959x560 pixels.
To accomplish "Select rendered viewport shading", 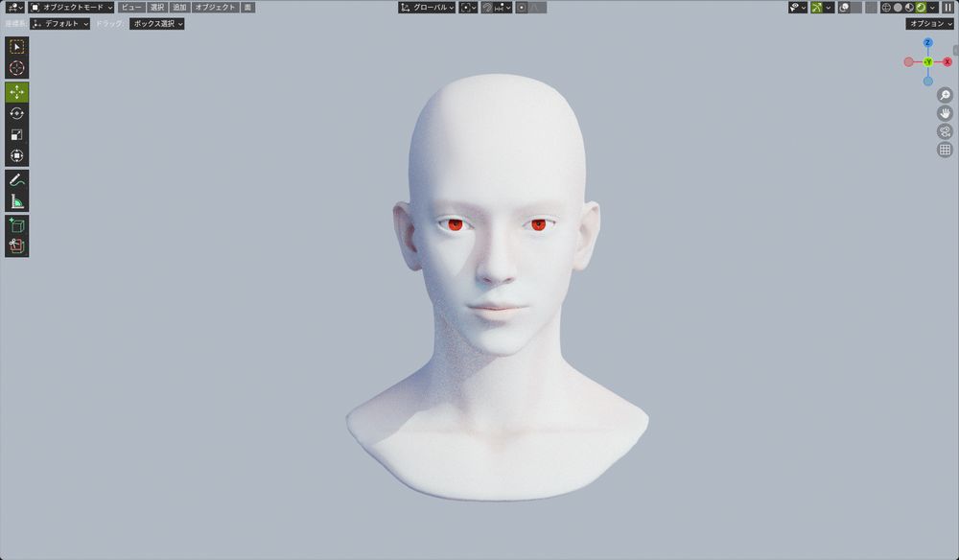I will point(921,8).
